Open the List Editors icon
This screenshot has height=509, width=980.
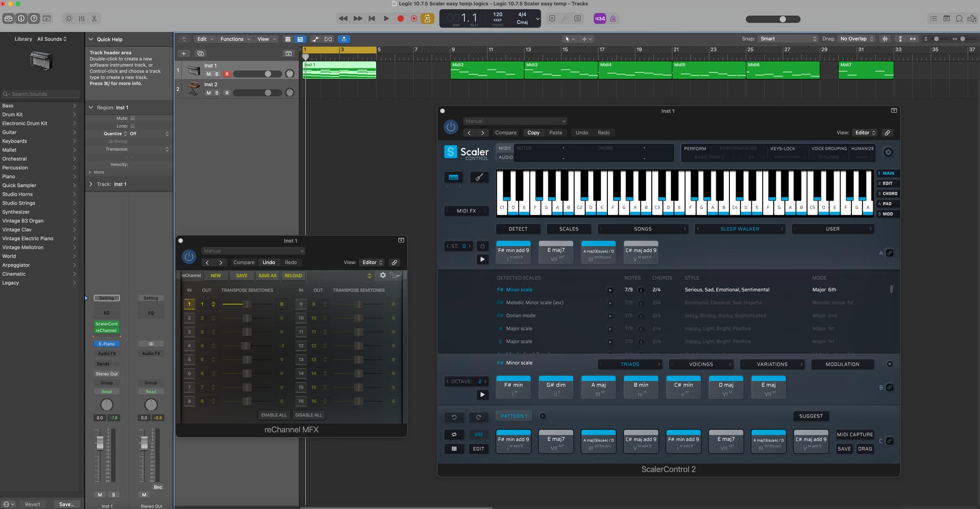(x=934, y=18)
